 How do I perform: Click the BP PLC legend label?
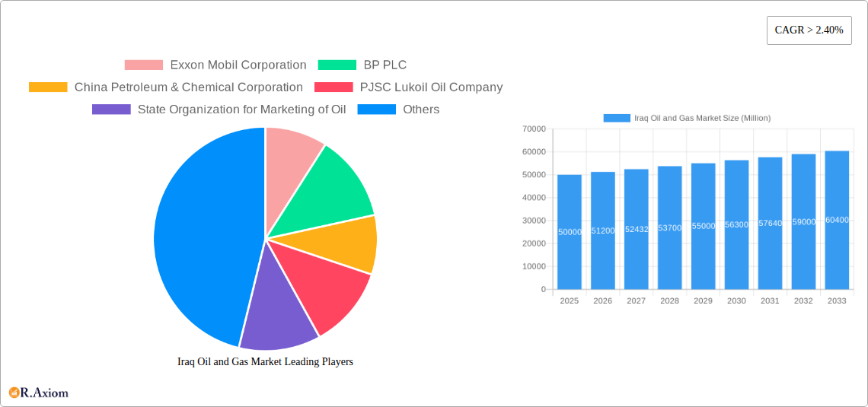tap(385, 65)
